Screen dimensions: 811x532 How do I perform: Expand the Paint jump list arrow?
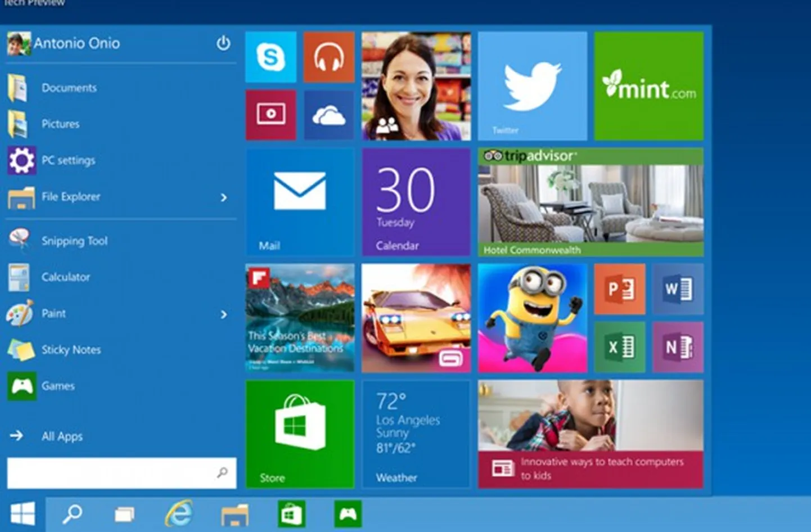coord(224,314)
